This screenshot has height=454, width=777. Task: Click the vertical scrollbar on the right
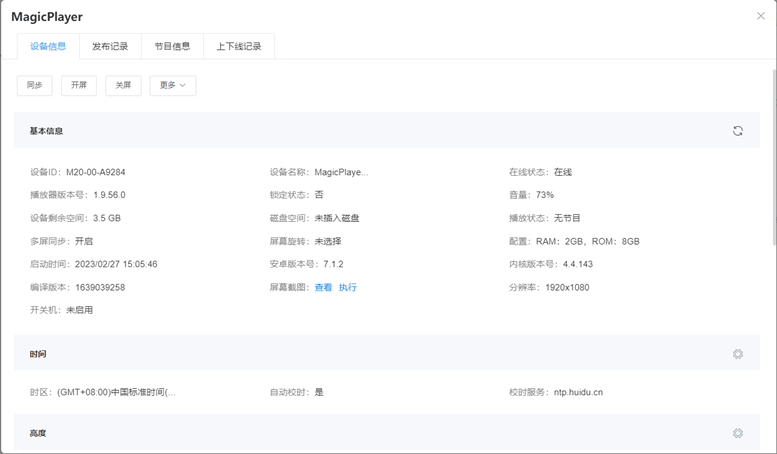tap(772, 150)
